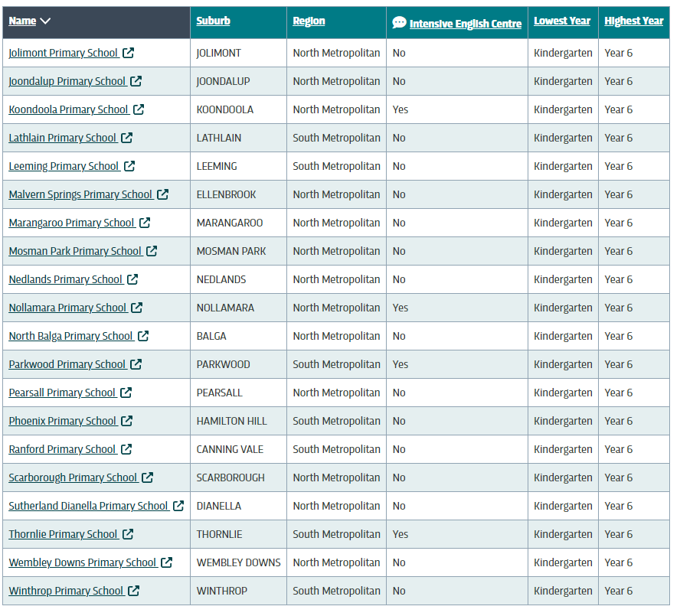The image size is (680, 616).
Task: Open Wembley Downs Primary School link
Action: coord(83,562)
